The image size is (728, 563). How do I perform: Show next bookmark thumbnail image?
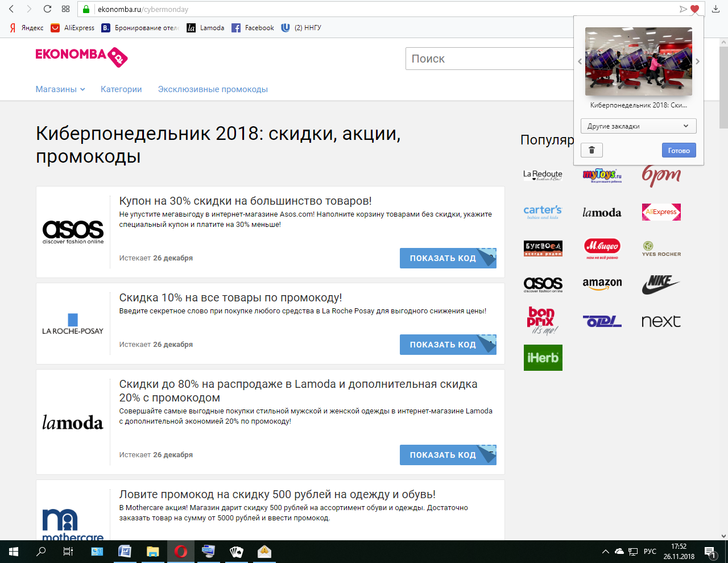(x=698, y=61)
